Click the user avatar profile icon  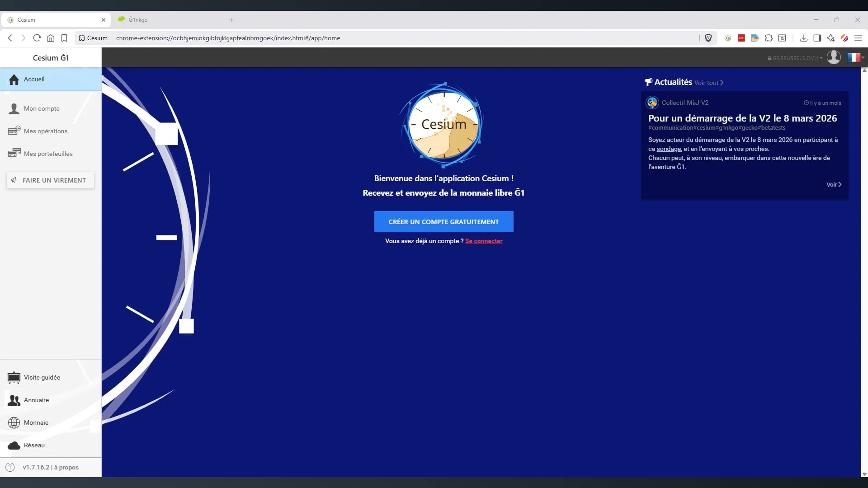tap(834, 57)
